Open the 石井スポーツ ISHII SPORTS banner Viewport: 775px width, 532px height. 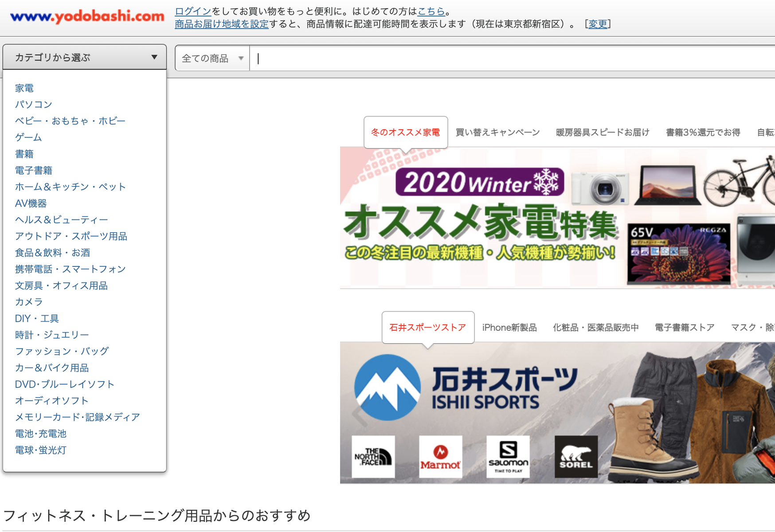pyautogui.click(x=557, y=413)
